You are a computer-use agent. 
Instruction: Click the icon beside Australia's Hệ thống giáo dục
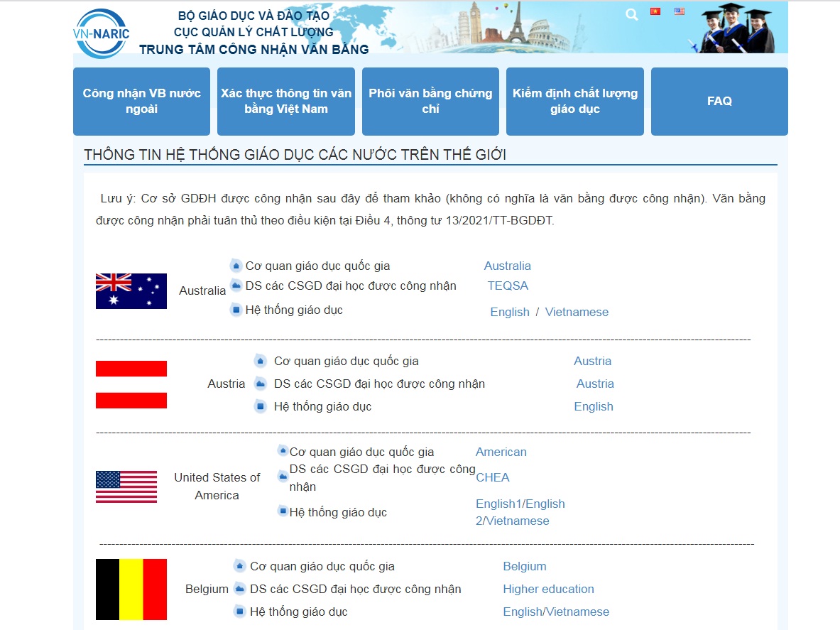pyautogui.click(x=236, y=310)
